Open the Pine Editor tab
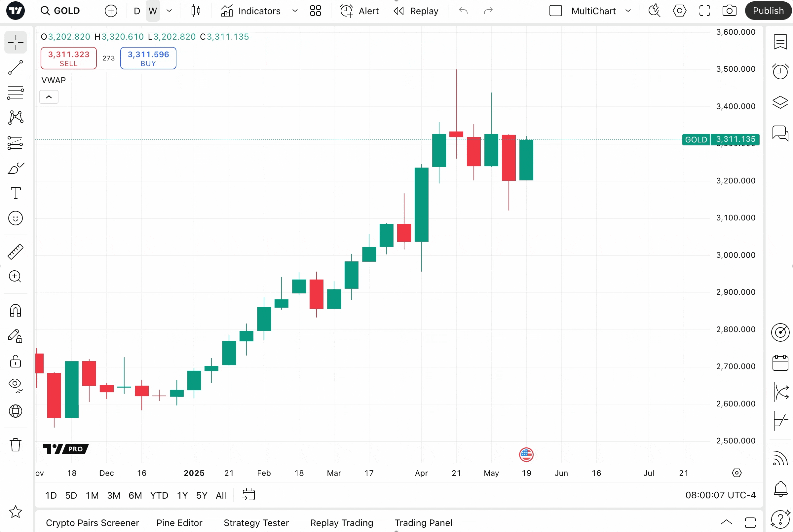Viewport: 793px width, 532px height. click(179, 523)
